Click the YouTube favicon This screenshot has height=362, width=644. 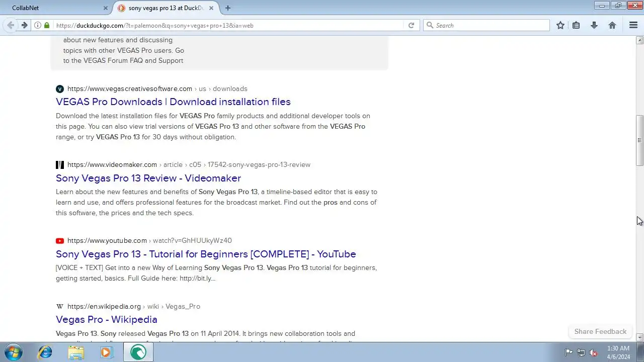tap(60, 241)
